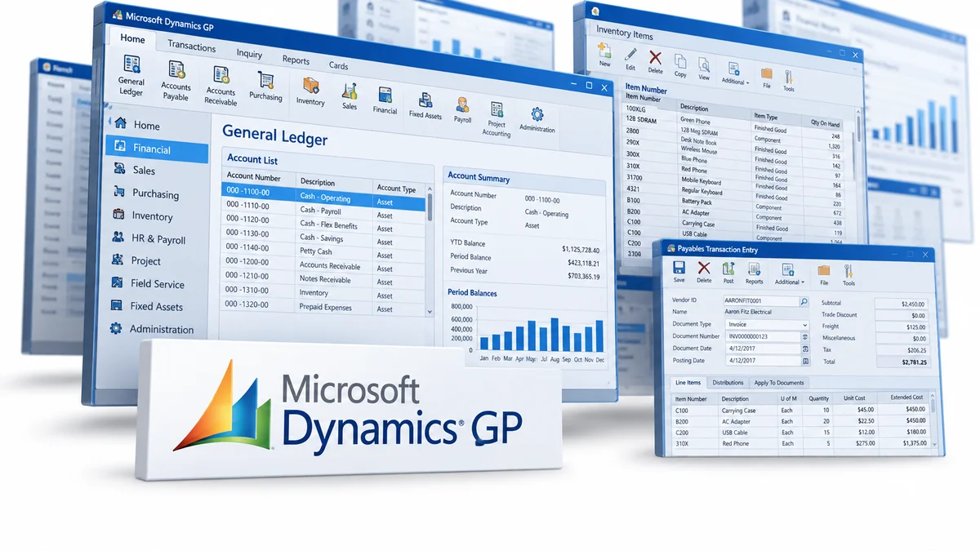Viewport: 980px width, 551px height.
Task: Select the Prepaid Expenses account row
Action: tap(323, 307)
